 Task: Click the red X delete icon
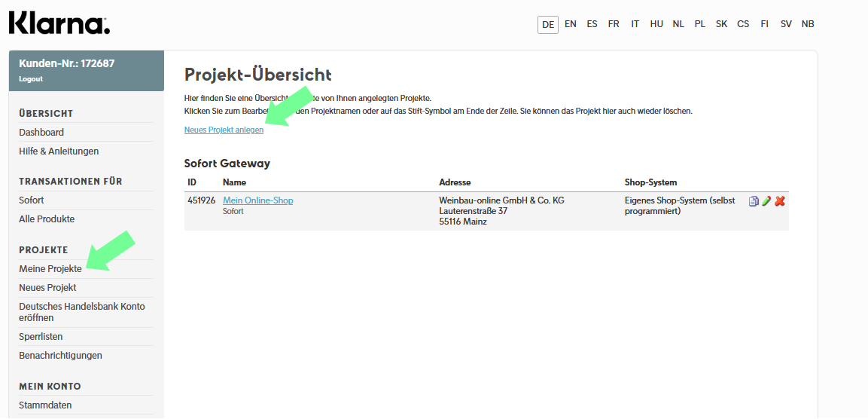click(x=780, y=201)
